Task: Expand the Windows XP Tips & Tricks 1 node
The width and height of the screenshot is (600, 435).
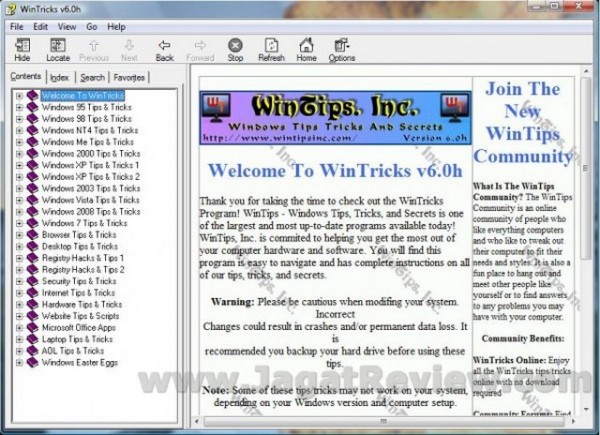Action: pos(19,165)
